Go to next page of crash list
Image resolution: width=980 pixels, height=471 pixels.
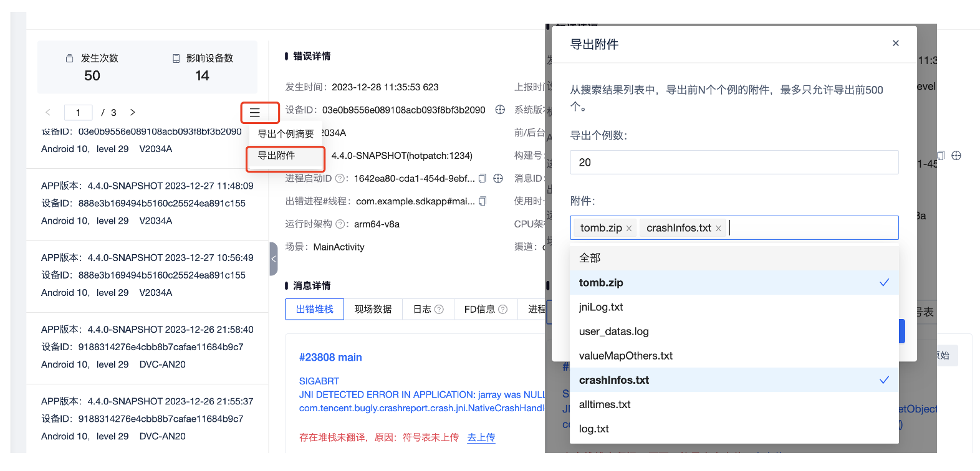pyautogui.click(x=132, y=113)
